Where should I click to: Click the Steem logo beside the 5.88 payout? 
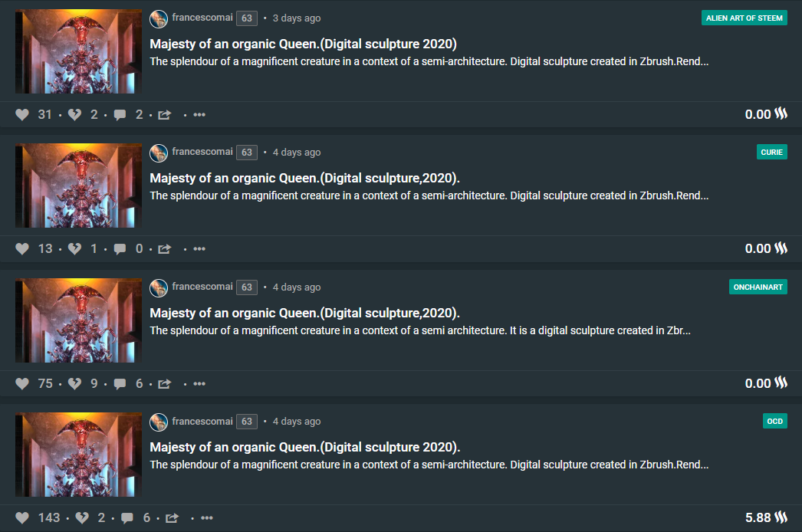coord(781,518)
